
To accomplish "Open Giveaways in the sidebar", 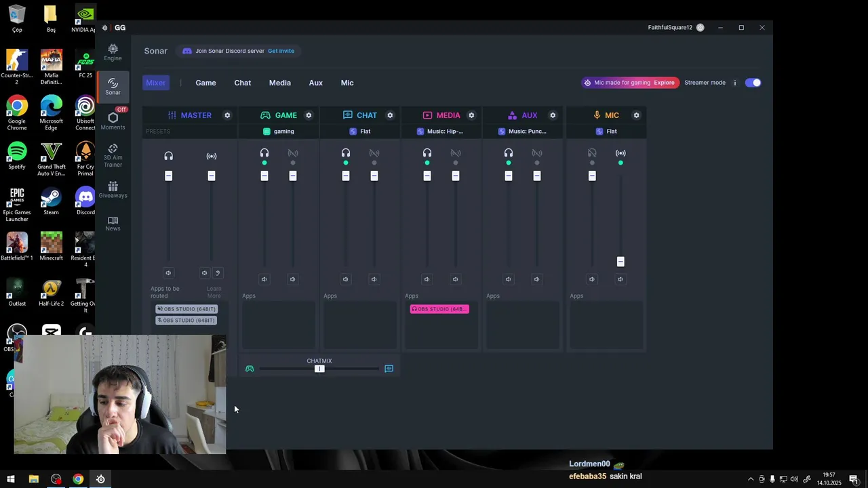I will (113, 190).
